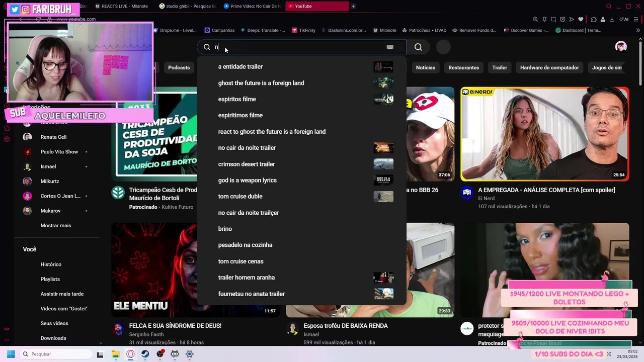Open the YouTube account avatar
644x362 pixels.
point(621,47)
